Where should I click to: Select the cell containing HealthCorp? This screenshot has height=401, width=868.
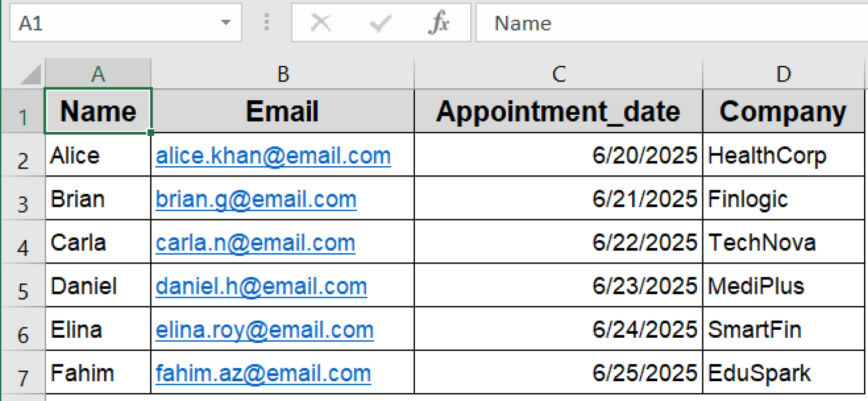click(783, 156)
